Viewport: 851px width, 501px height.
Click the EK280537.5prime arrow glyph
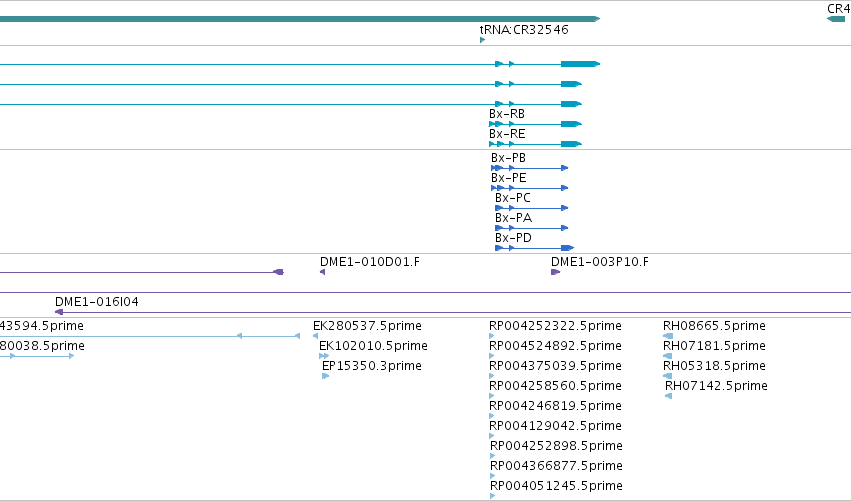(315, 336)
